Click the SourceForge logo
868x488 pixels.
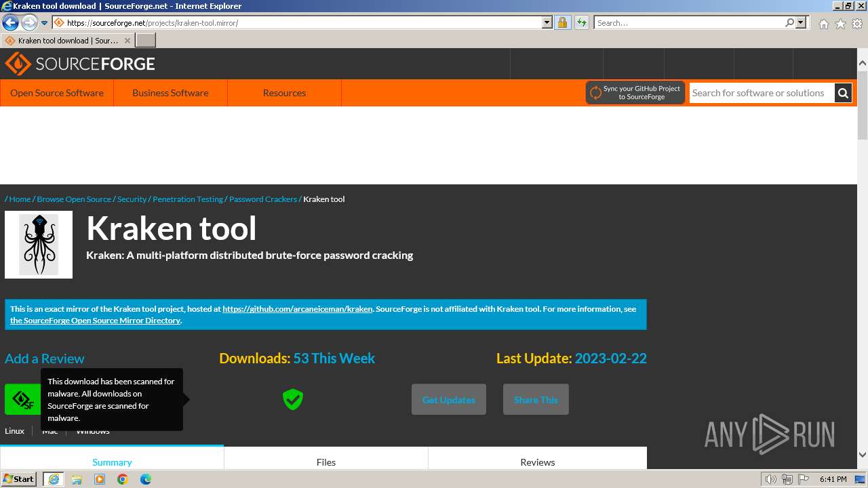(x=80, y=64)
